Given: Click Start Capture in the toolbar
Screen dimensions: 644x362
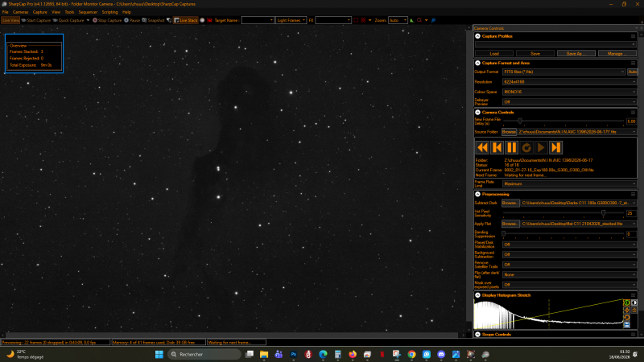Looking at the screenshot, I should click(x=35, y=20).
